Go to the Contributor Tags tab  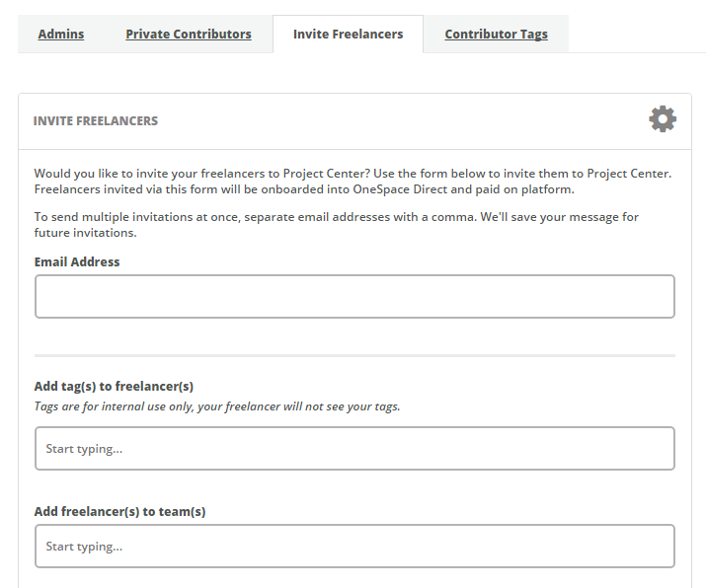497,35
